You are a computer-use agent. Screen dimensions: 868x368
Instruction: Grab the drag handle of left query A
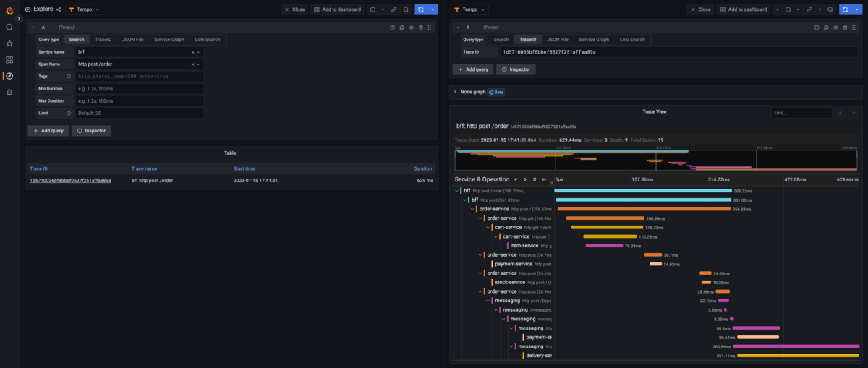430,27
